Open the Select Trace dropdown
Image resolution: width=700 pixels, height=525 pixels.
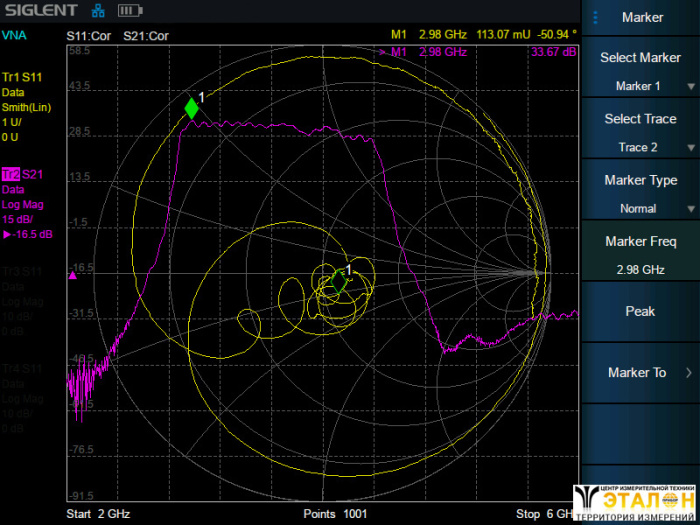640,147
